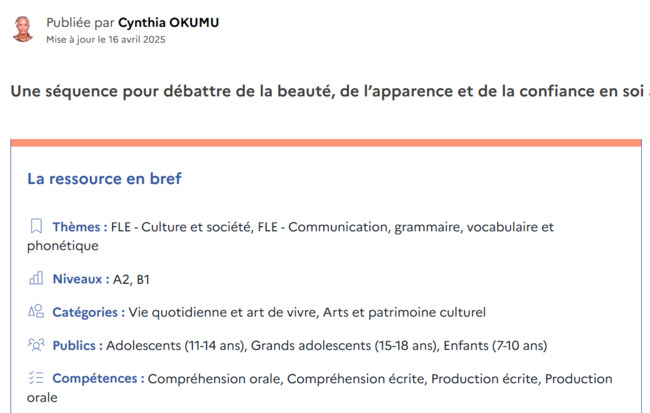Click the Mise à jour le 16 avril 2025 date

coord(106,39)
